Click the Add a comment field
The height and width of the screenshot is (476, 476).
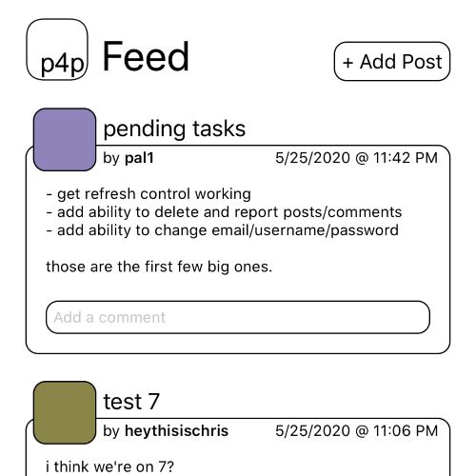click(238, 317)
